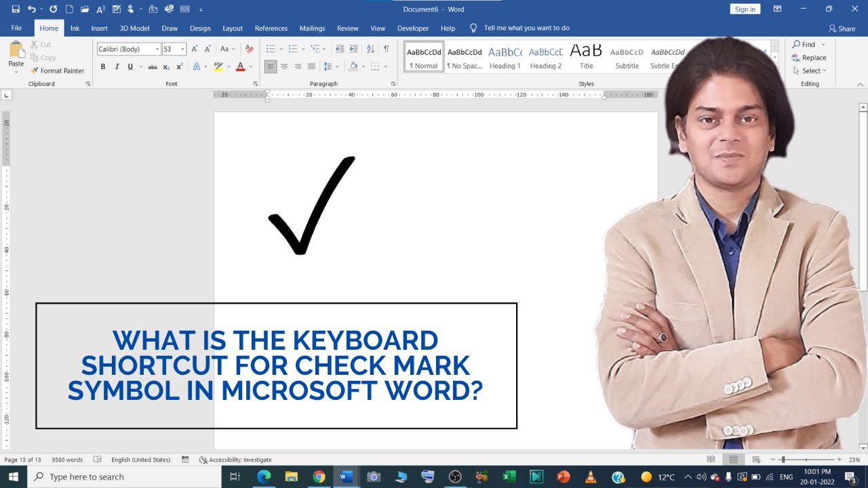
Task: Apply the Heading 1 style
Action: coord(505,56)
